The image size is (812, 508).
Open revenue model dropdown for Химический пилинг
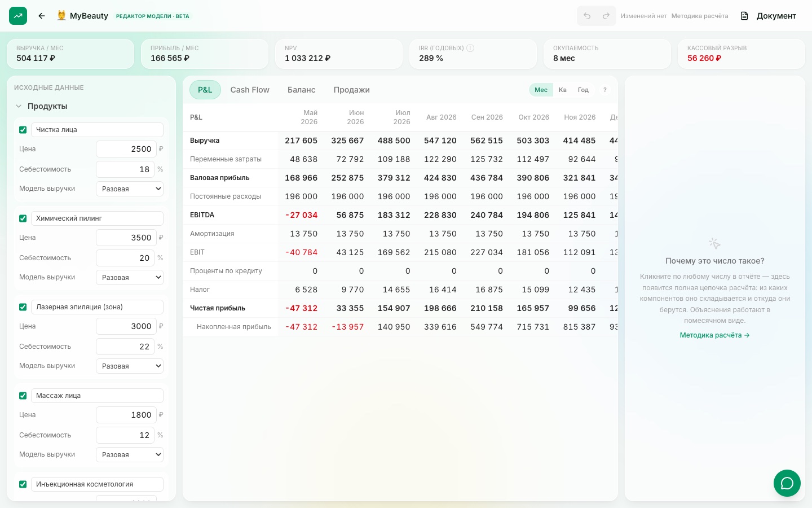pos(130,277)
